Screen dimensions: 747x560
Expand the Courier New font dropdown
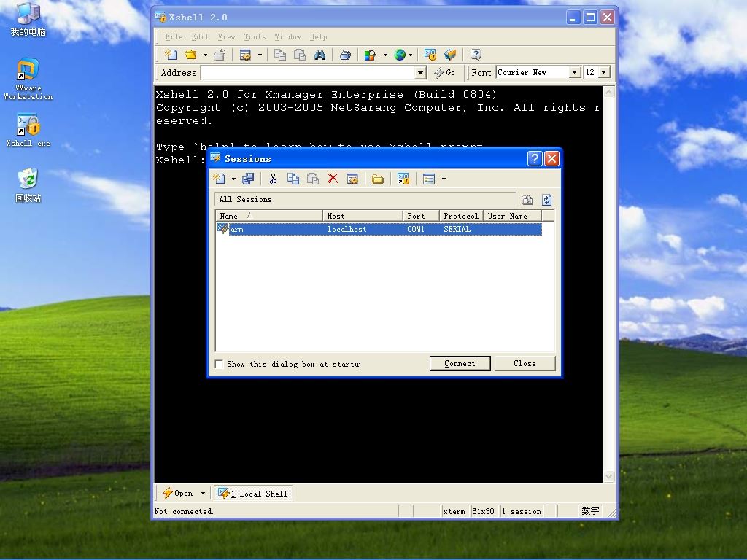[575, 72]
